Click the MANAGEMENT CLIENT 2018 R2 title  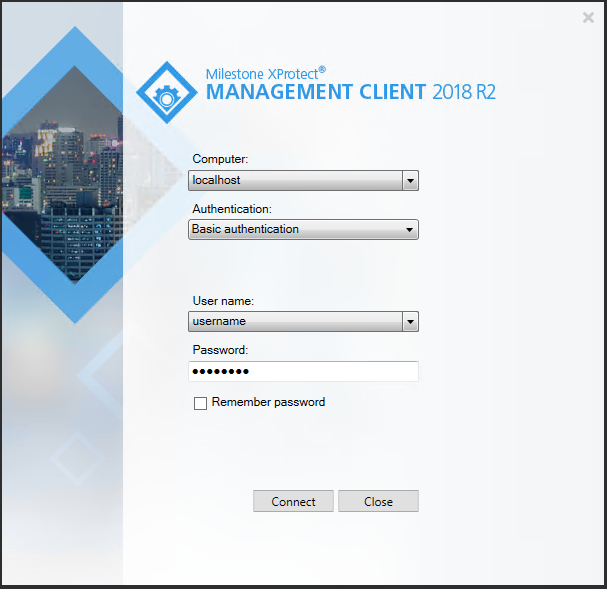[350, 92]
